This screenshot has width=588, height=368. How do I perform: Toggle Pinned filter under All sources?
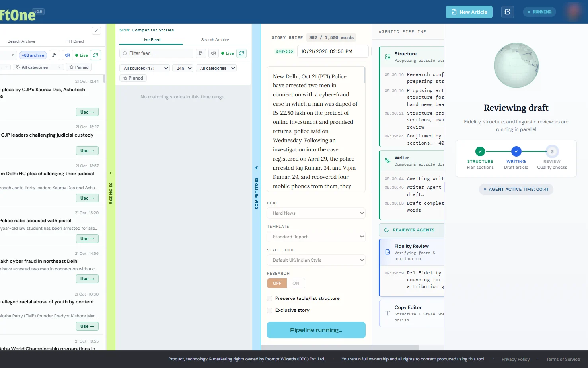(x=133, y=78)
